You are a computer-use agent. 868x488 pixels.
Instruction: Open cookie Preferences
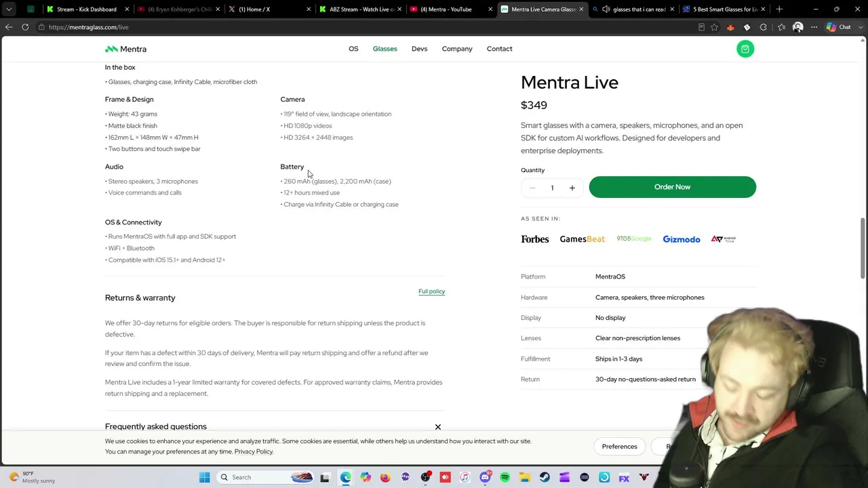tap(619, 446)
